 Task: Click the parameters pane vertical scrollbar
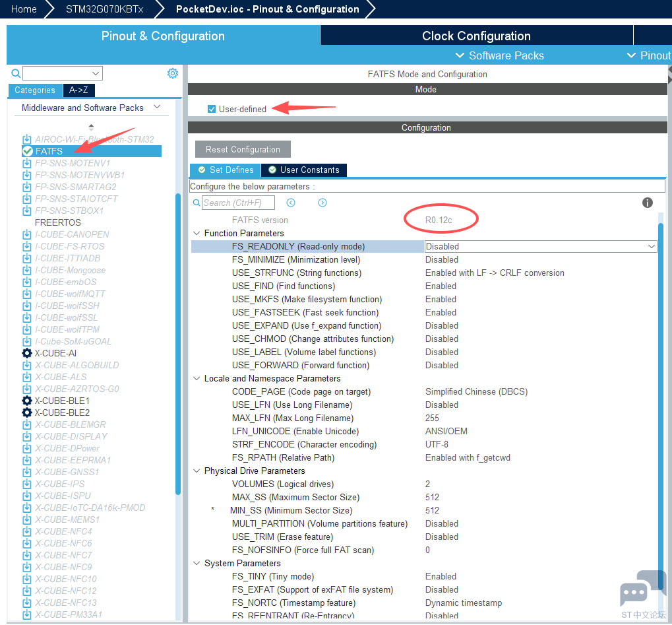[661, 405]
